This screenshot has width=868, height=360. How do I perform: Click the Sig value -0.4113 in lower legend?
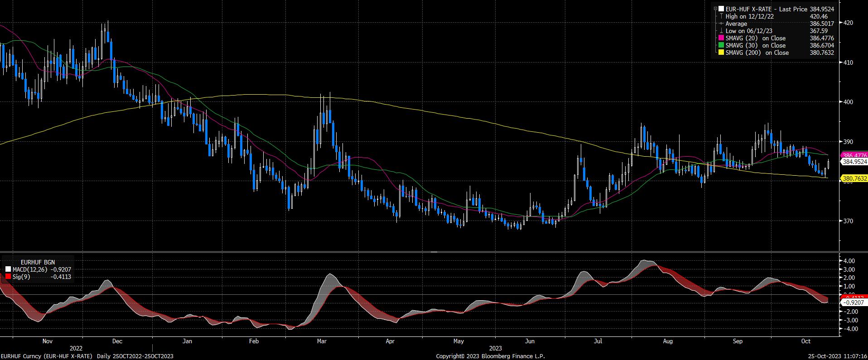(x=61, y=277)
